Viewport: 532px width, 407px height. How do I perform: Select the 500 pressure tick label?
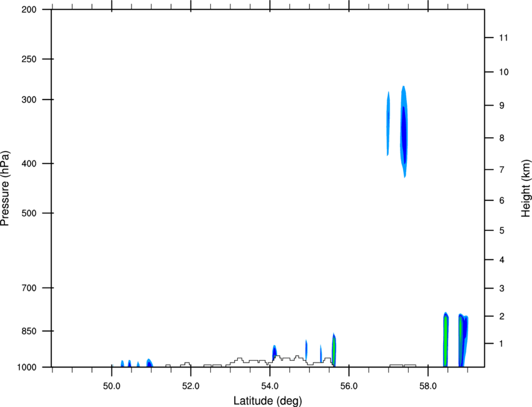coord(29,213)
